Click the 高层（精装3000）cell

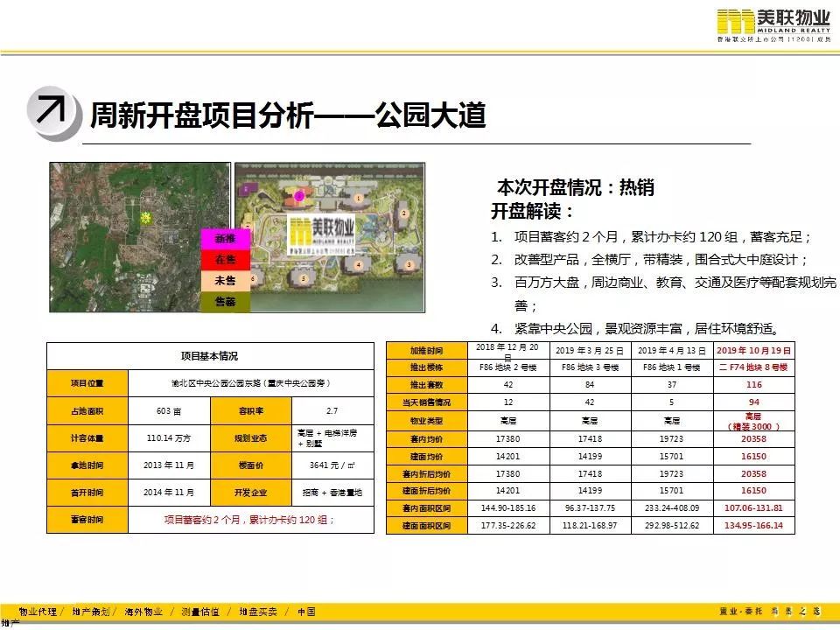pyautogui.click(x=753, y=421)
